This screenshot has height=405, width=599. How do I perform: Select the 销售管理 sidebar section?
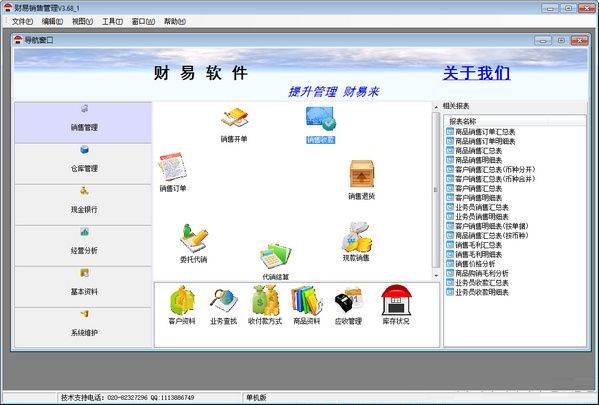point(83,123)
